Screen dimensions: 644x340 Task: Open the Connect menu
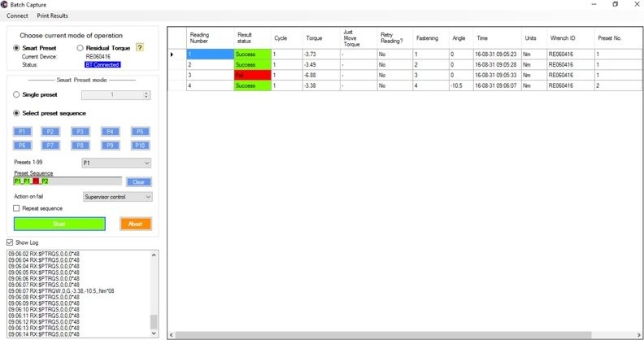(x=17, y=15)
